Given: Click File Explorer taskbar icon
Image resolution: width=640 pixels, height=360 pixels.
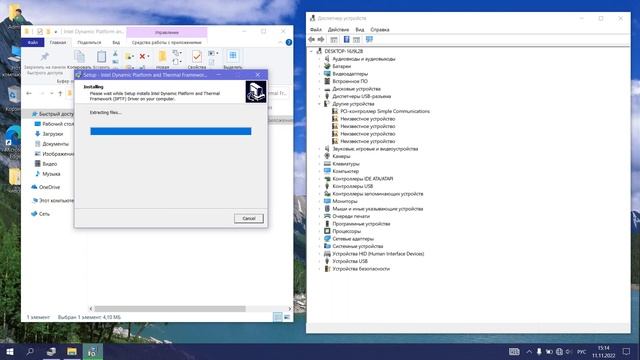Looking at the screenshot, I should click(x=72, y=351).
